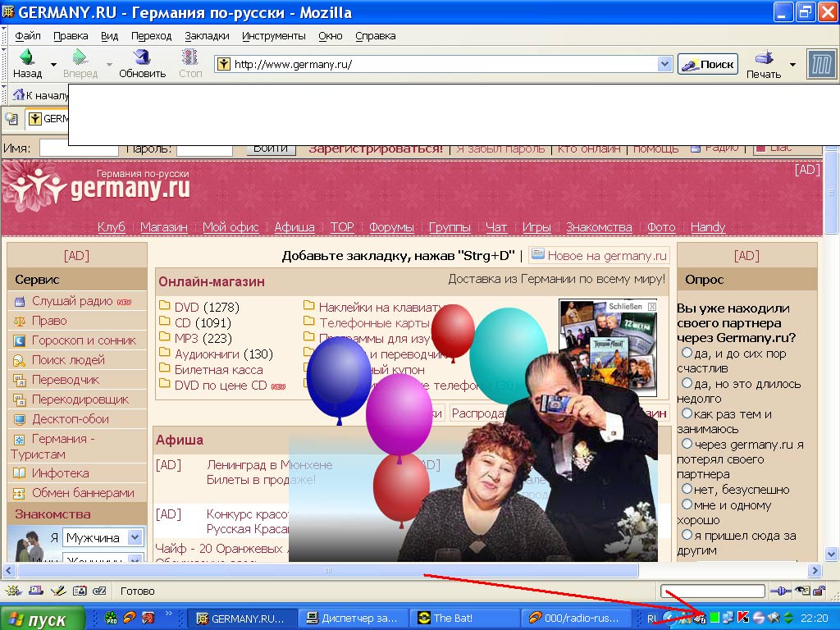Screen dimensions: 840x630
Task: Expand the URL bar history dropdown
Action: tap(664, 64)
